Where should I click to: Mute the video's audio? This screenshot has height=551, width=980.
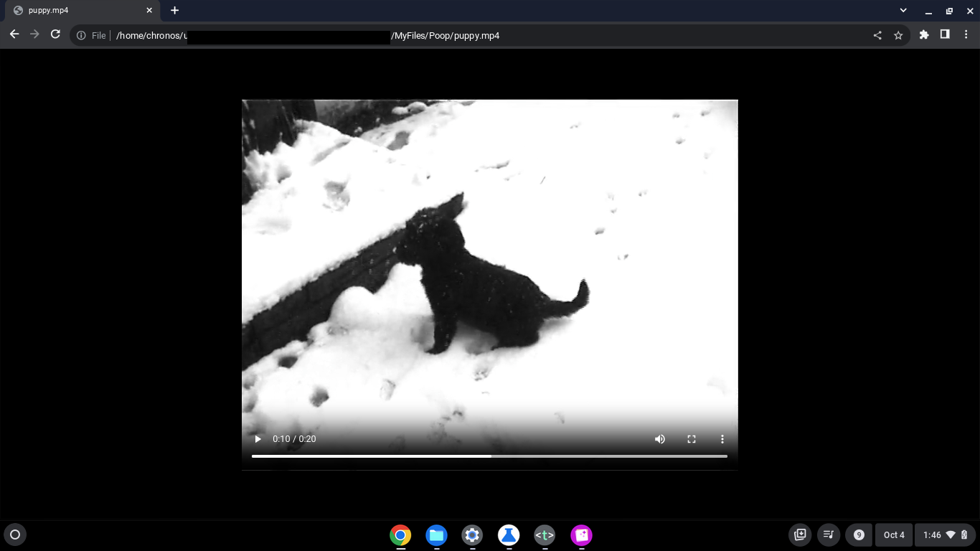pyautogui.click(x=659, y=438)
